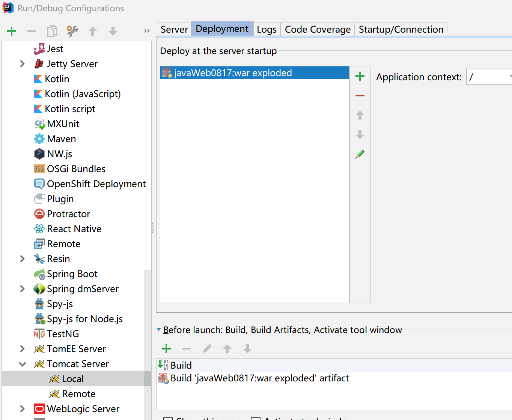This screenshot has height=420, width=512.
Task: Expand the Spring dmServer node
Action: tap(22, 289)
